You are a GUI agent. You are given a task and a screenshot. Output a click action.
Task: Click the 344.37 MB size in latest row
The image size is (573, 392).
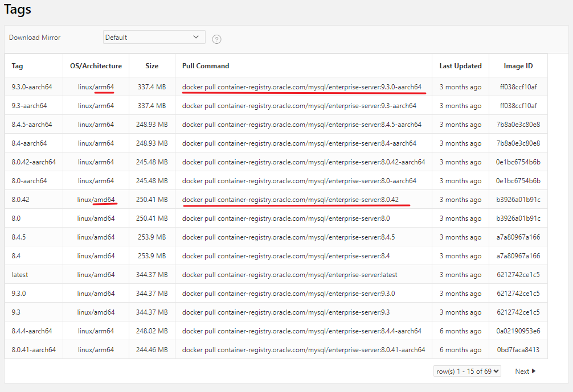(152, 275)
